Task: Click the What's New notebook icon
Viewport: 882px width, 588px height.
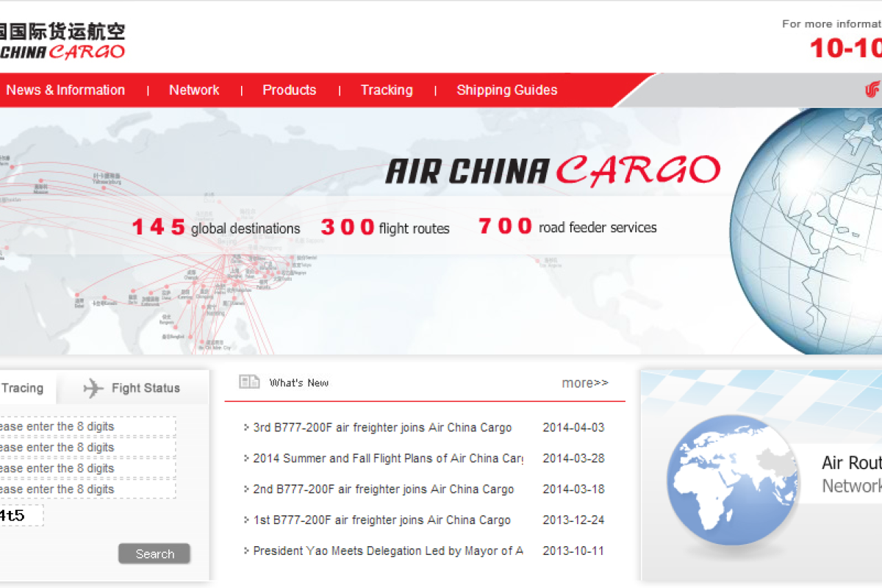Action: click(246, 381)
